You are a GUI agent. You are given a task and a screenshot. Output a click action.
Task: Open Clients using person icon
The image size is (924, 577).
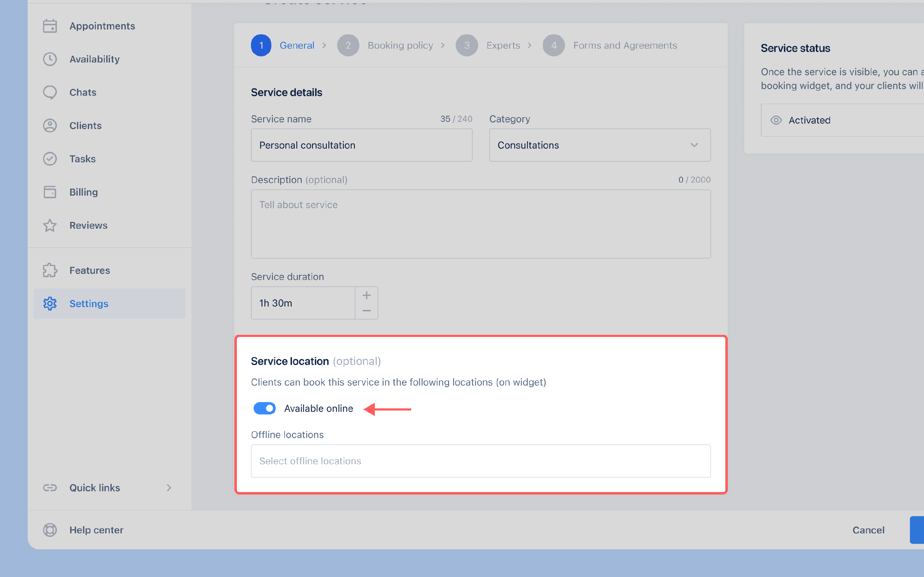pyautogui.click(x=50, y=126)
